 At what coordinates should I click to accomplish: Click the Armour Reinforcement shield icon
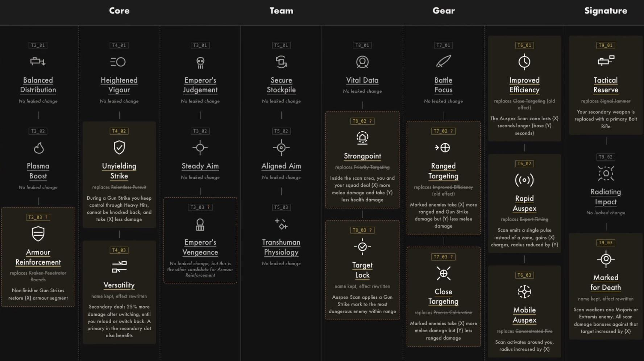pos(38,234)
